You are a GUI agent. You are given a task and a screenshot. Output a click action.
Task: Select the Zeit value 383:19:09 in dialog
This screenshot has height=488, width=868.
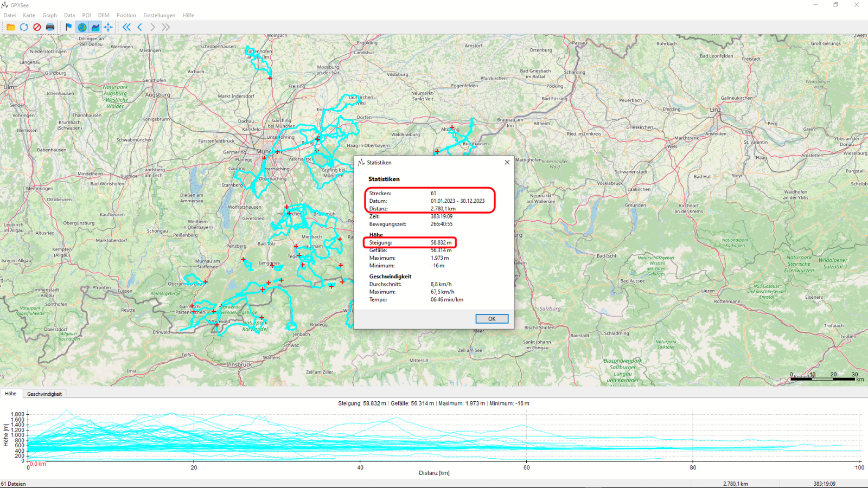tap(442, 216)
